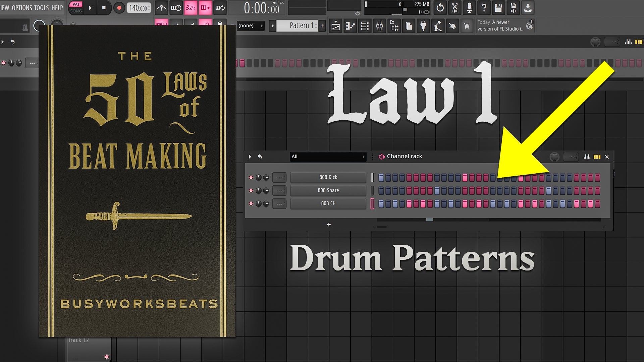The height and width of the screenshot is (362, 644).
Task: Open the Mixer toolbar icon
Action: coord(379,26)
